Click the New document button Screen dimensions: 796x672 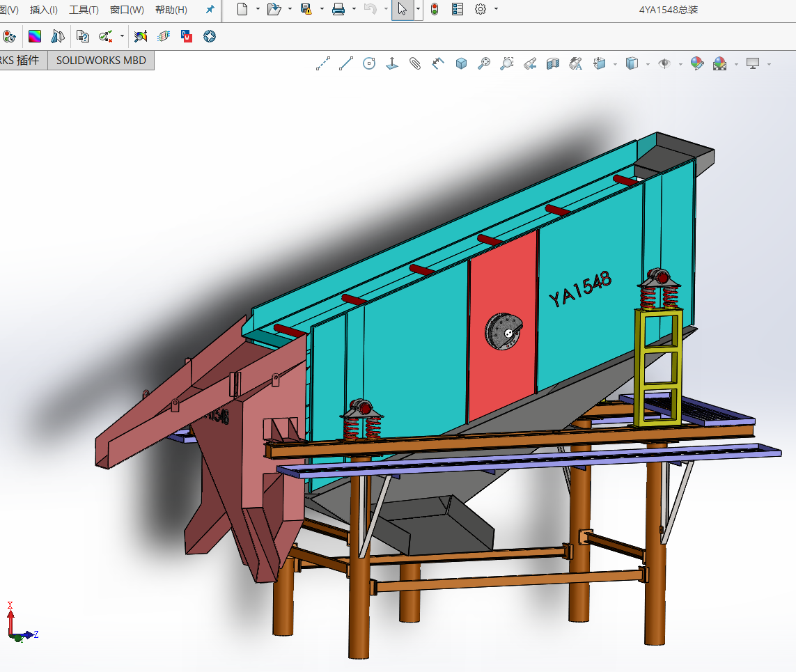point(242,10)
